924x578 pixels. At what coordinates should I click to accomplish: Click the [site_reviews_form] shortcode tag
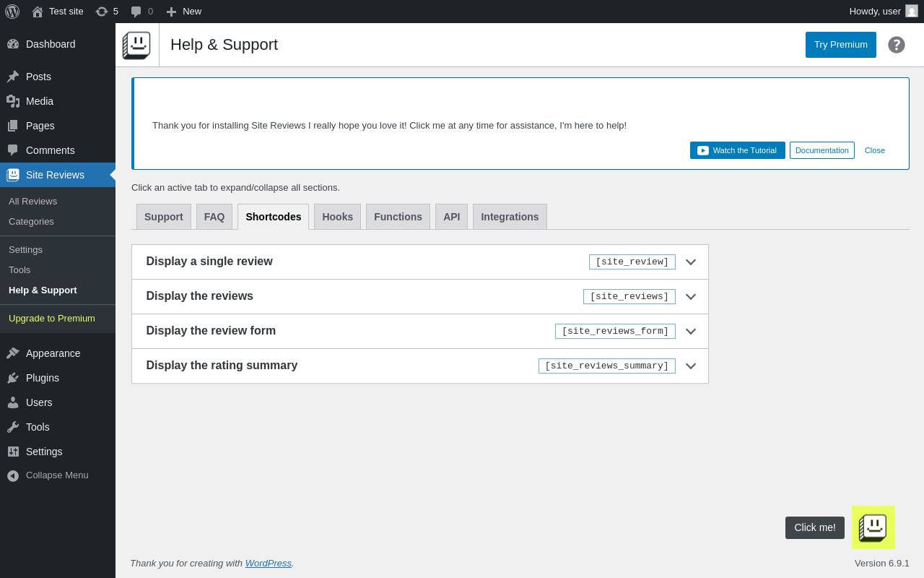point(615,332)
